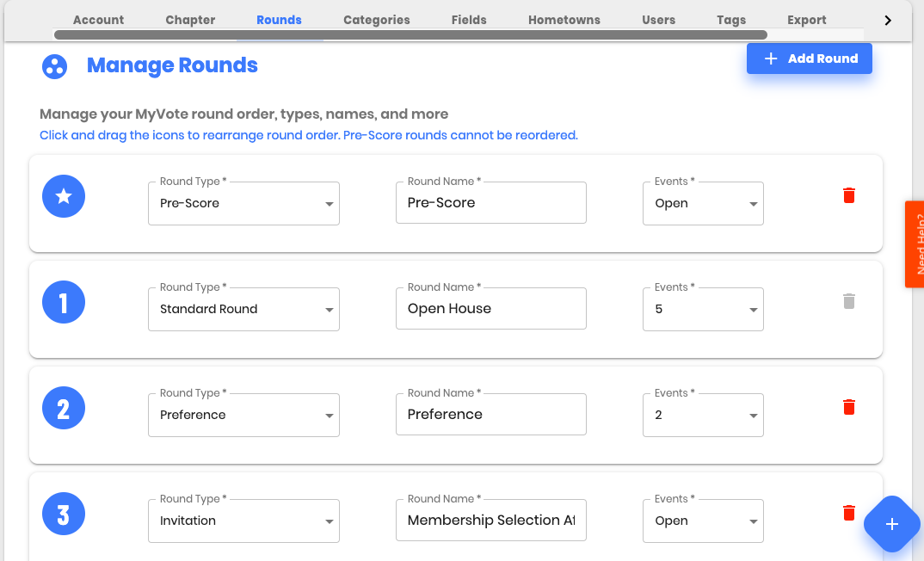The width and height of the screenshot is (924, 561).
Task: Switch to the Tags tab
Action: pyautogui.click(x=731, y=20)
